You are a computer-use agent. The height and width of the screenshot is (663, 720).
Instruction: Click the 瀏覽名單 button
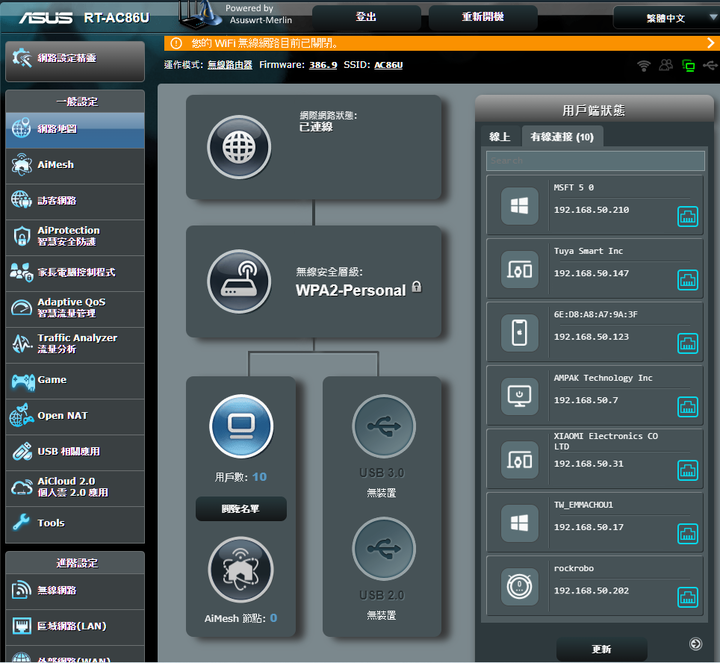click(241, 509)
